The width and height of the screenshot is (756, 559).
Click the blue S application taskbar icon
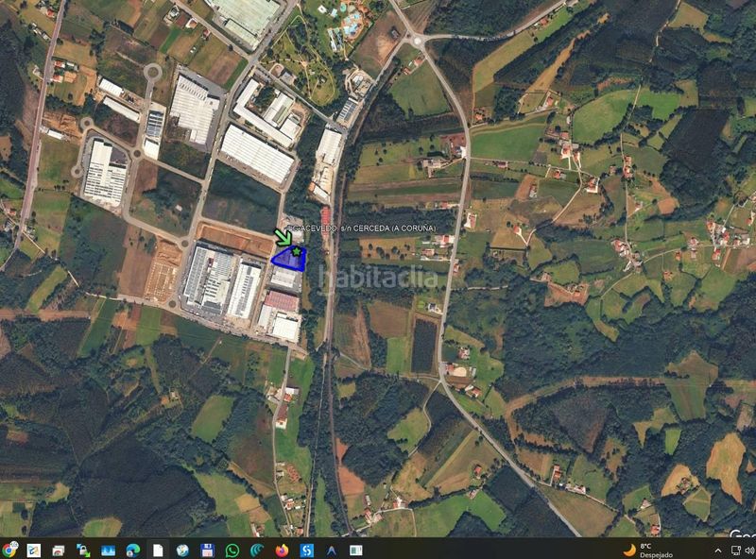click(x=306, y=550)
